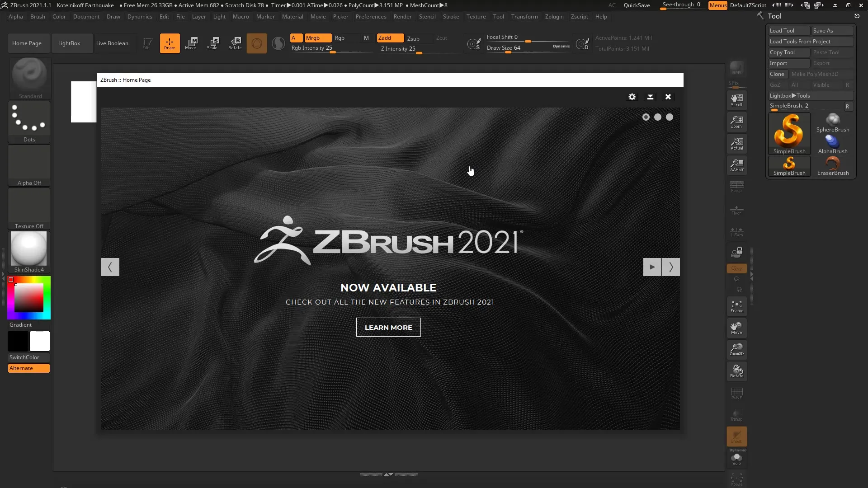Toggle the Solo mode button

tap(736, 459)
